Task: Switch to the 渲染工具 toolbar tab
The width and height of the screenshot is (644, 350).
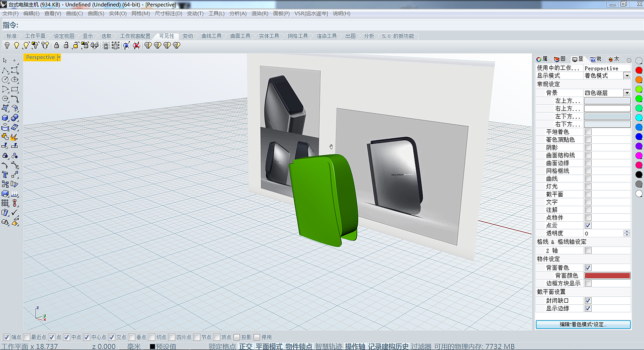Action: click(x=327, y=36)
